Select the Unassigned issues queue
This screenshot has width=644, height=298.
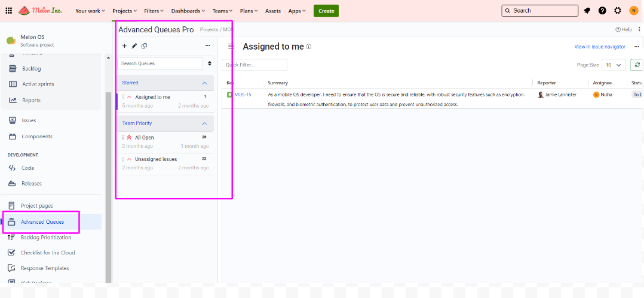(156, 159)
